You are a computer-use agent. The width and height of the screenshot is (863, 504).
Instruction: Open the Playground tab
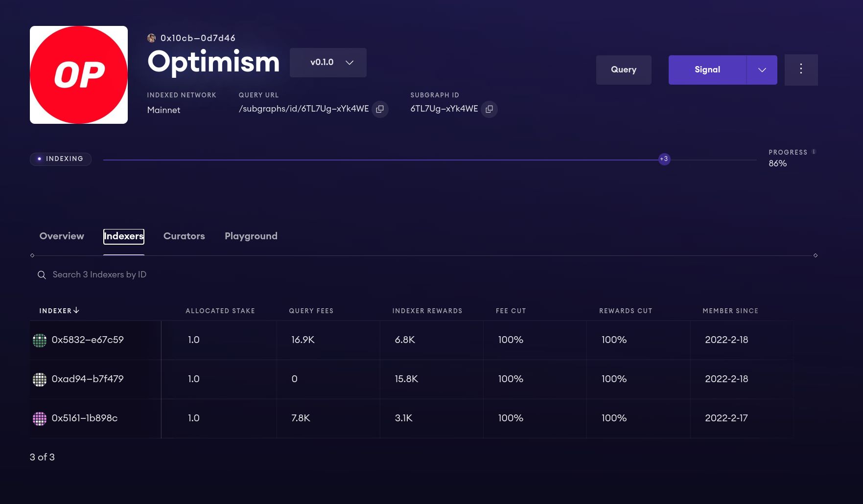tap(251, 236)
